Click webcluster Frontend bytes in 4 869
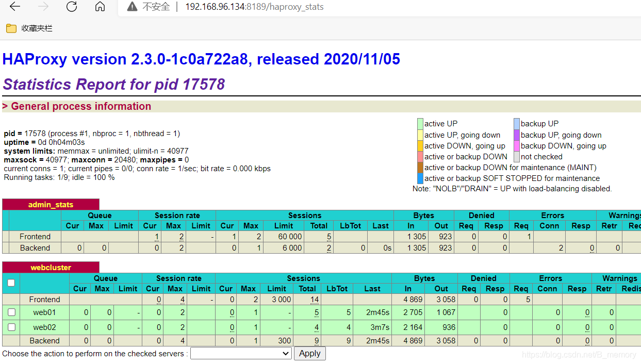641x364 pixels. [x=413, y=300]
